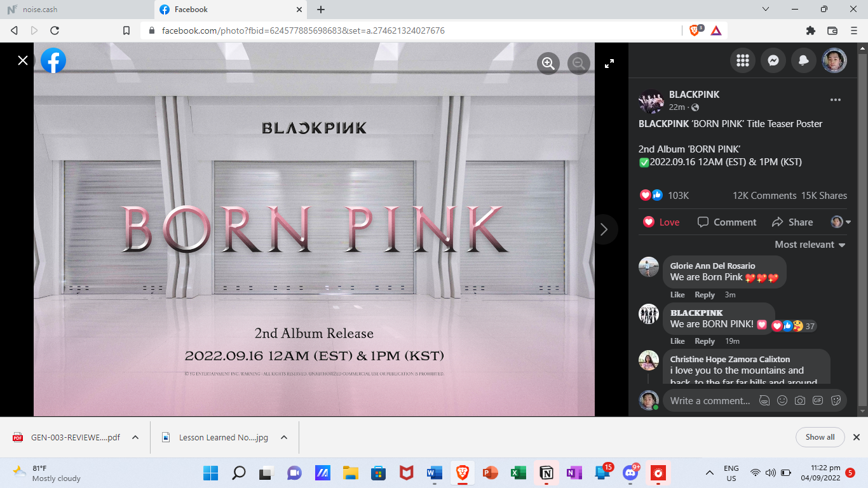Open the emoji picker for the comment
868x488 pixels.
[782, 400]
